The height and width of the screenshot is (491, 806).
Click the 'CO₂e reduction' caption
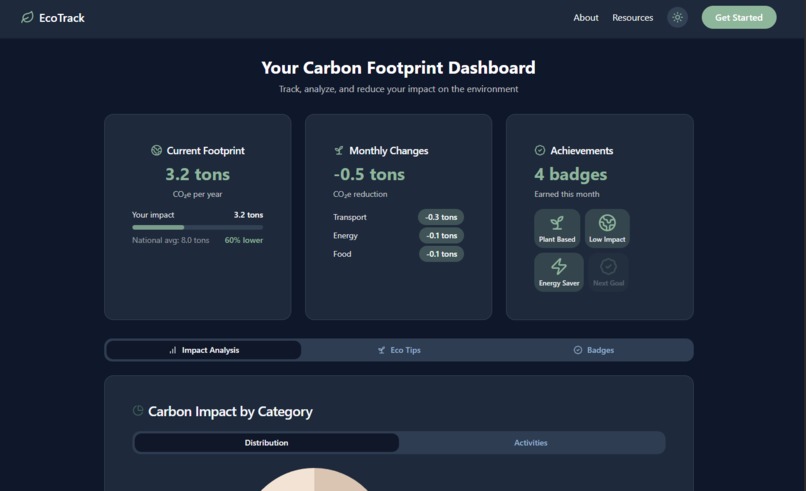(x=360, y=194)
